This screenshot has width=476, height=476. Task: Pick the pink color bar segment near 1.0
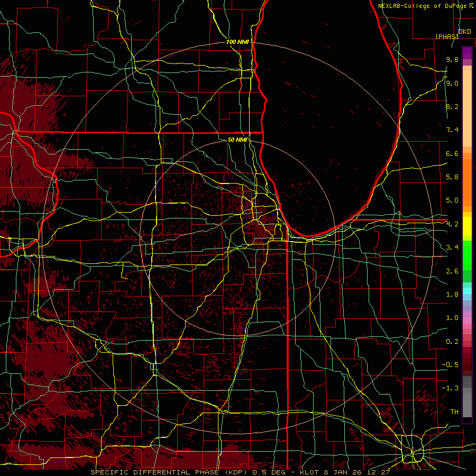tap(467, 321)
